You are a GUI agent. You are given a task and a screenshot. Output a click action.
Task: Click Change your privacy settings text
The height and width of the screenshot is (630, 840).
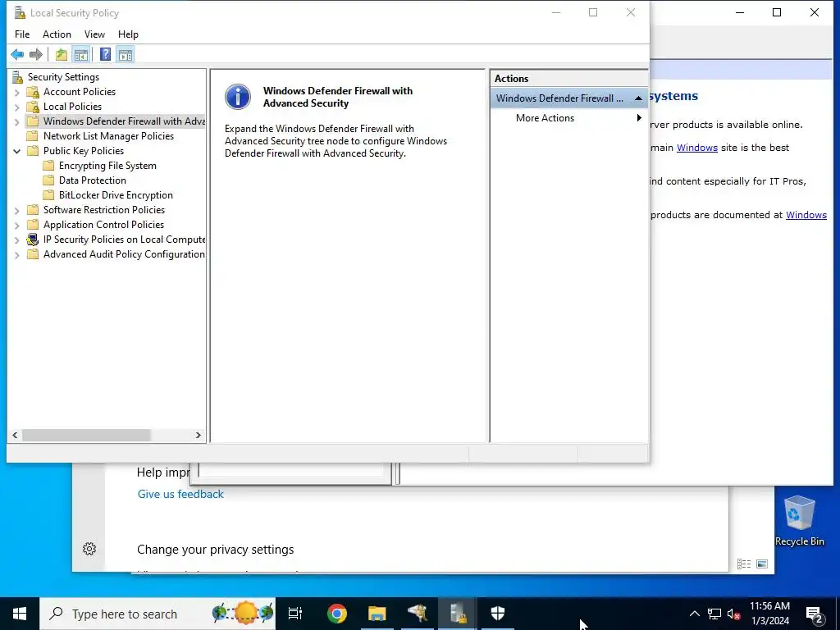coord(216,550)
